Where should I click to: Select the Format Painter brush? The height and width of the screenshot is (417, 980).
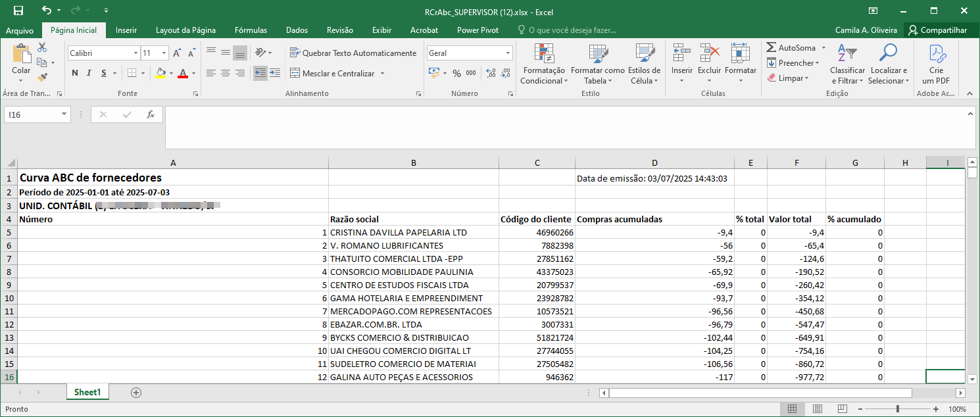click(x=42, y=77)
